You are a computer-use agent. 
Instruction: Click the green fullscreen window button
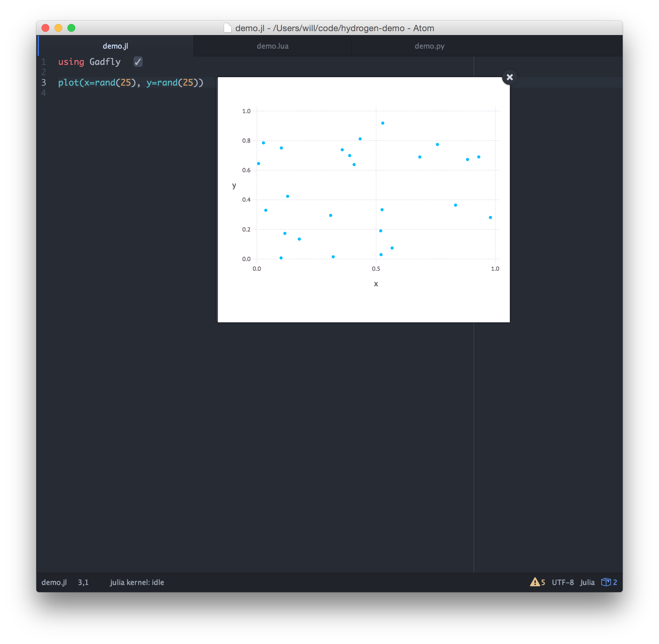tap(71, 28)
